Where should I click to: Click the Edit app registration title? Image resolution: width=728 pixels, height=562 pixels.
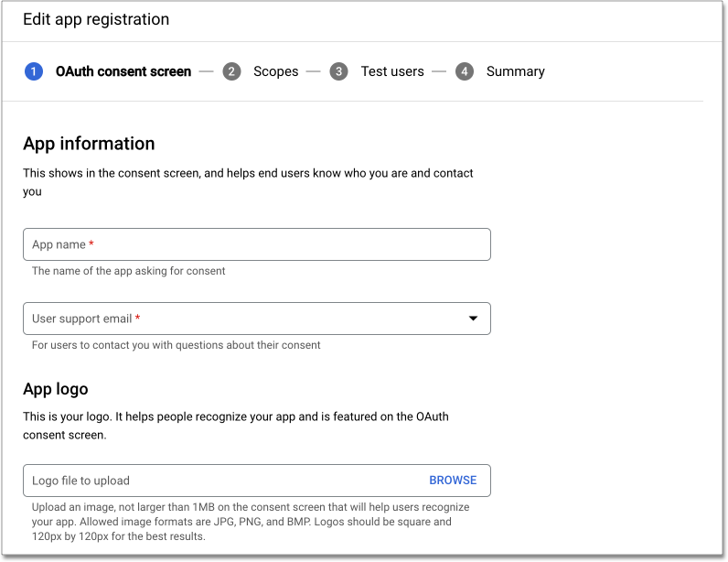96,19
